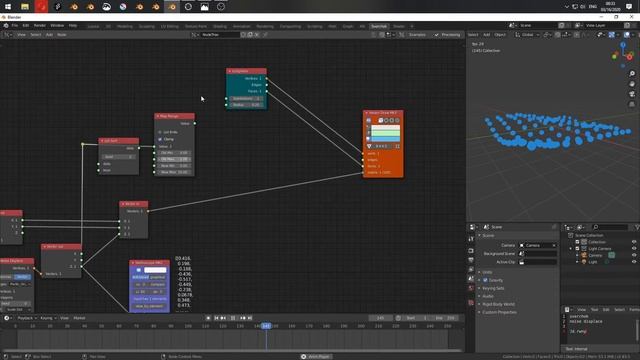Viewport: 640px width, 360px height.
Task: Toggle the Clamp option in Map Range node
Action: click(160, 139)
